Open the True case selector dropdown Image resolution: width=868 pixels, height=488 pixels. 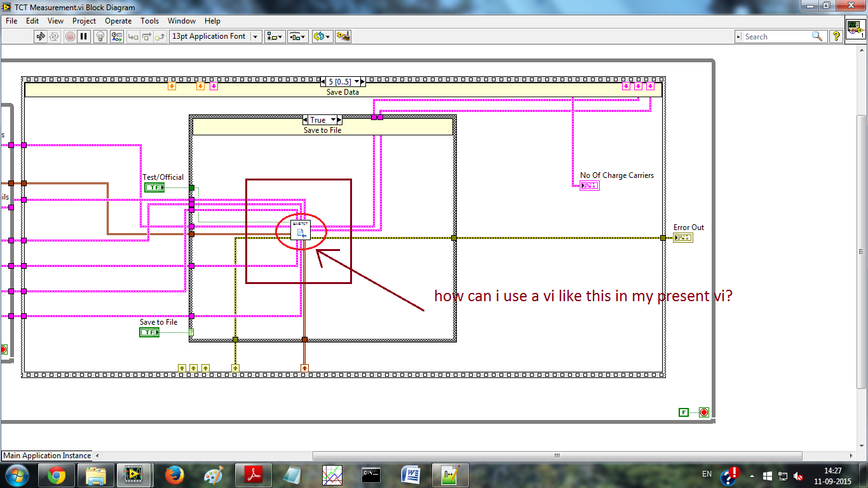(332, 119)
